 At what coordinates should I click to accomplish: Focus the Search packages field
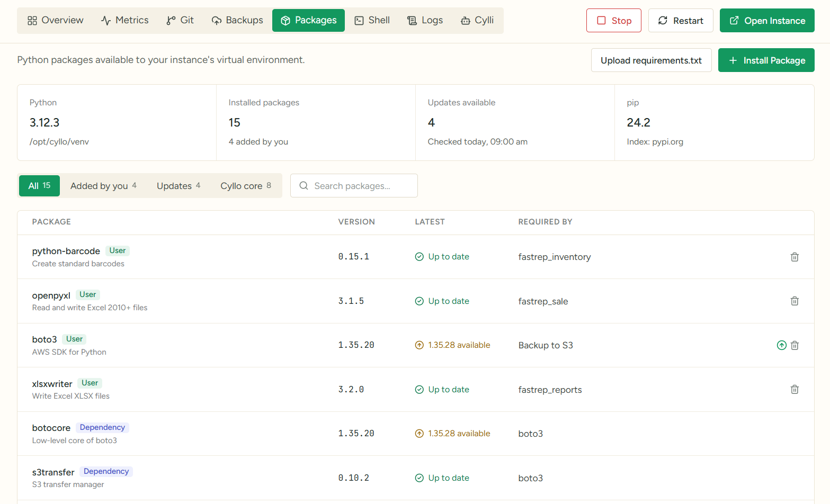point(354,186)
